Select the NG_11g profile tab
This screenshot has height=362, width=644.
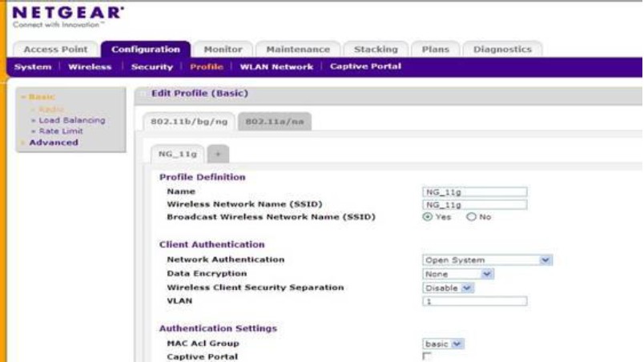point(178,154)
